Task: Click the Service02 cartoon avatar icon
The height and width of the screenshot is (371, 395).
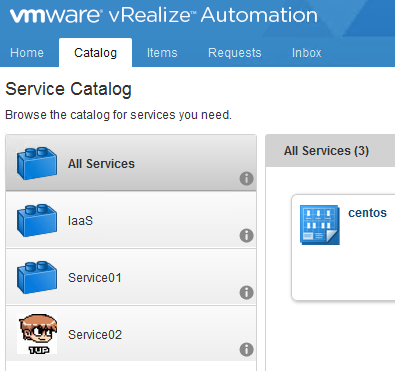Action: pyautogui.click(x=37, y=334)
